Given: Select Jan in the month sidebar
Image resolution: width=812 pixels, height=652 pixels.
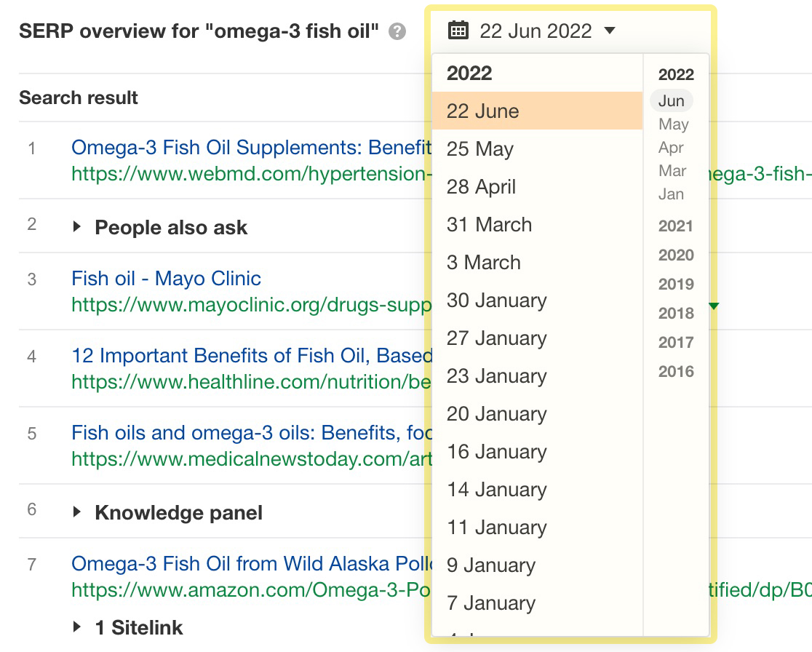Looking at the screenshot, I should 671,194.
